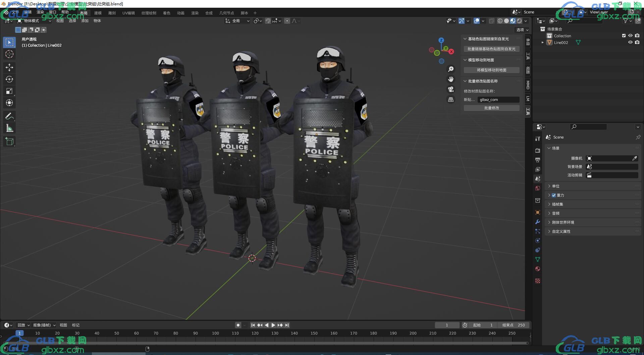The width and height of the screenshot is (644, 355).
Task: Select the Rotate tool
Action: tap(9, 79)
